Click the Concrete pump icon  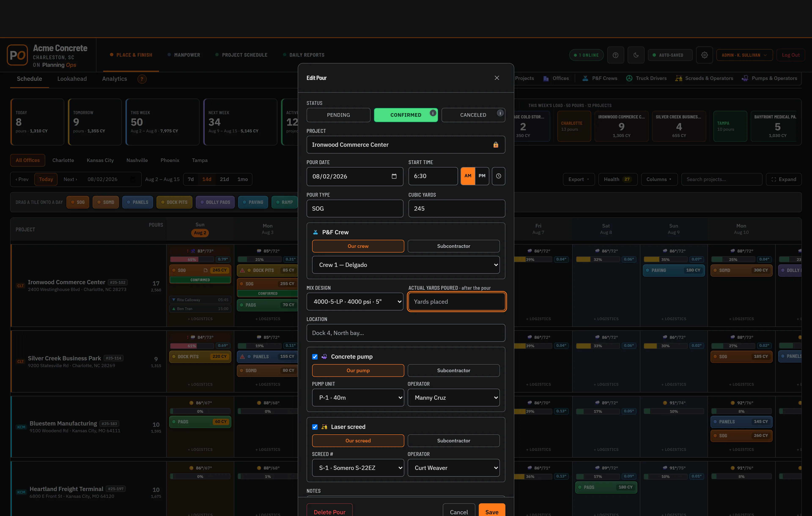click(x=324, y=357)
